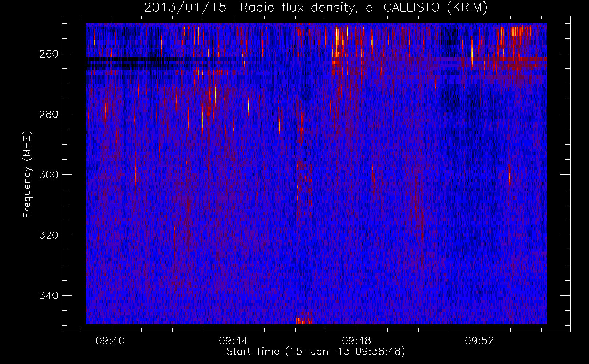Click the plot title "Radio flux density, e-CALLISTO (KRIM)"

pyautogui.click(x=363, y=8)
